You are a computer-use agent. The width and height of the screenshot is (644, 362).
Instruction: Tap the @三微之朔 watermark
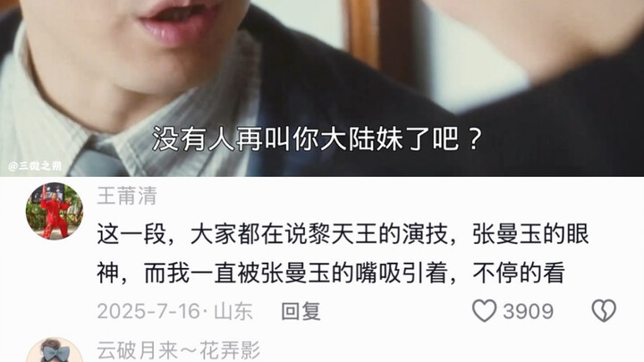coord(35,166)
